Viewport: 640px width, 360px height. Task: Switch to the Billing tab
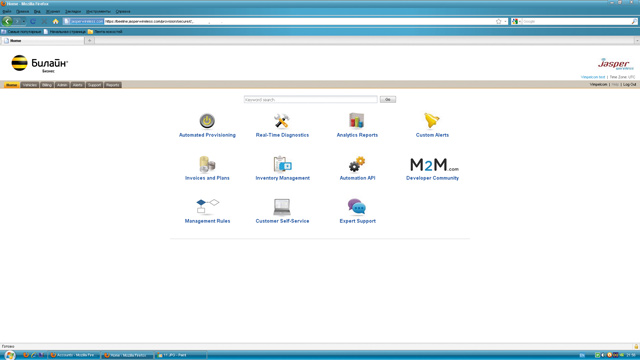click(47, 85)
